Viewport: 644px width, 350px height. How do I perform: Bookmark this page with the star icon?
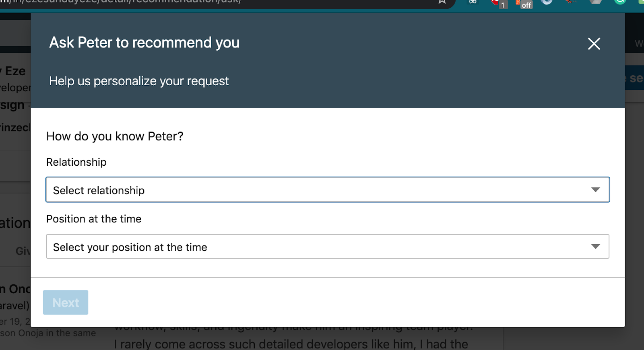(442, 2)
